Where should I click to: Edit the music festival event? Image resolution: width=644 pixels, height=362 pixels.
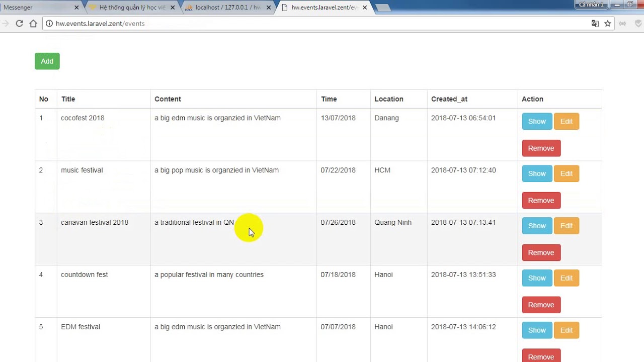[x=567, y=173]
